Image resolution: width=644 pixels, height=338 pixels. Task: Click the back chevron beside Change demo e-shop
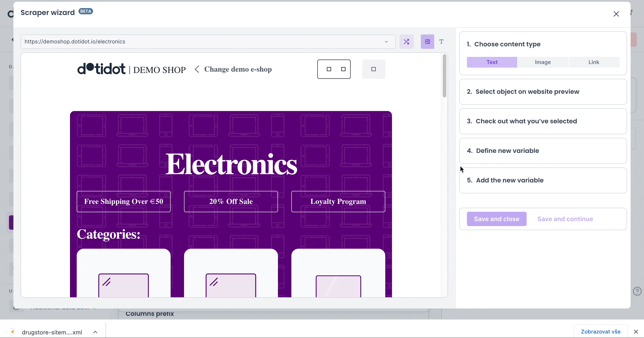coord(197,69)
